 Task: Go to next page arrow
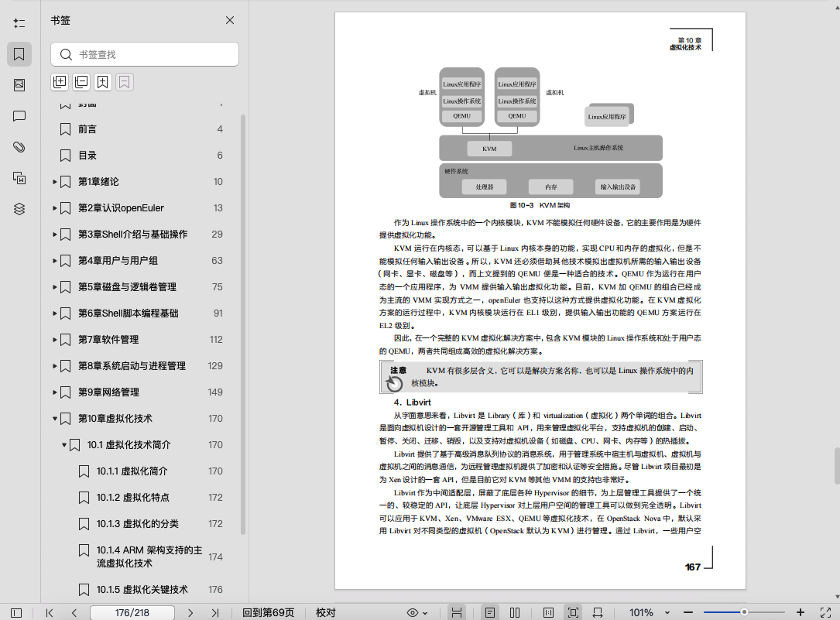coord(190,613)
